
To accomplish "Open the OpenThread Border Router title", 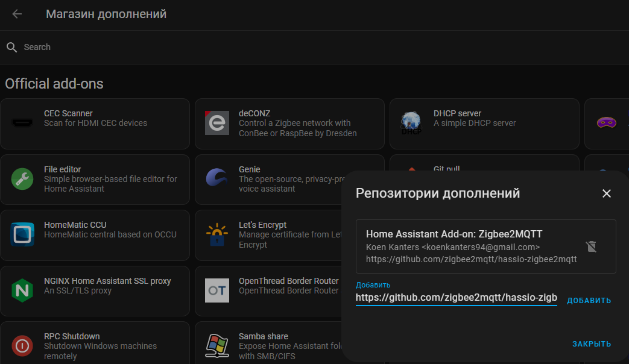I will 288,281.
